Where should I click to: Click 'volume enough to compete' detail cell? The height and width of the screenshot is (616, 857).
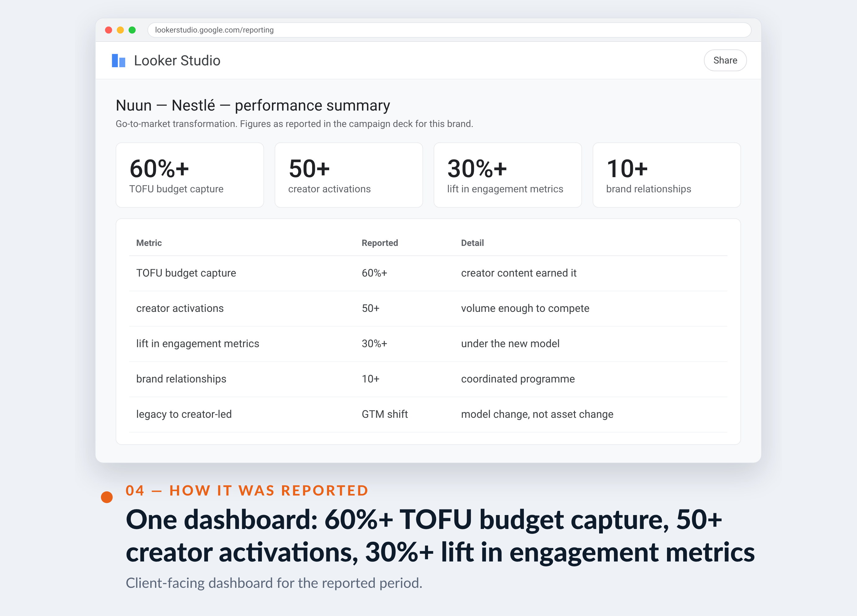pyautogui.click(x=525, y=308)
